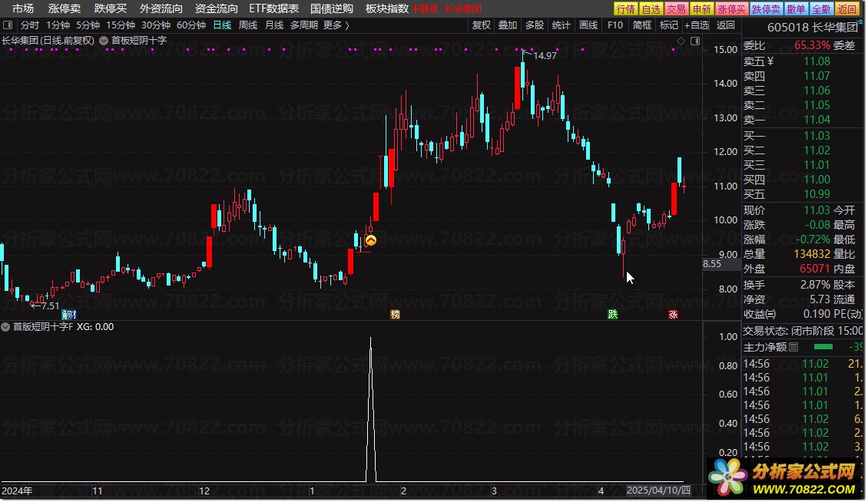Open the 国债逆购 menu
The height and width of the screenshot is (502, 868).
pos(332,8)
